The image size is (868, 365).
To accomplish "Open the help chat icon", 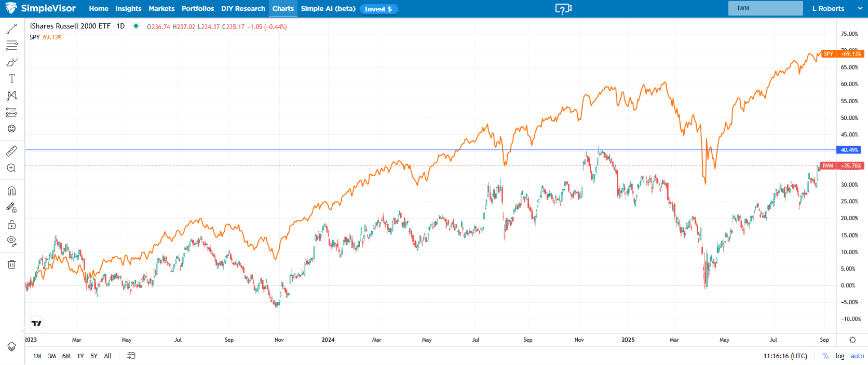I will 563,9.
